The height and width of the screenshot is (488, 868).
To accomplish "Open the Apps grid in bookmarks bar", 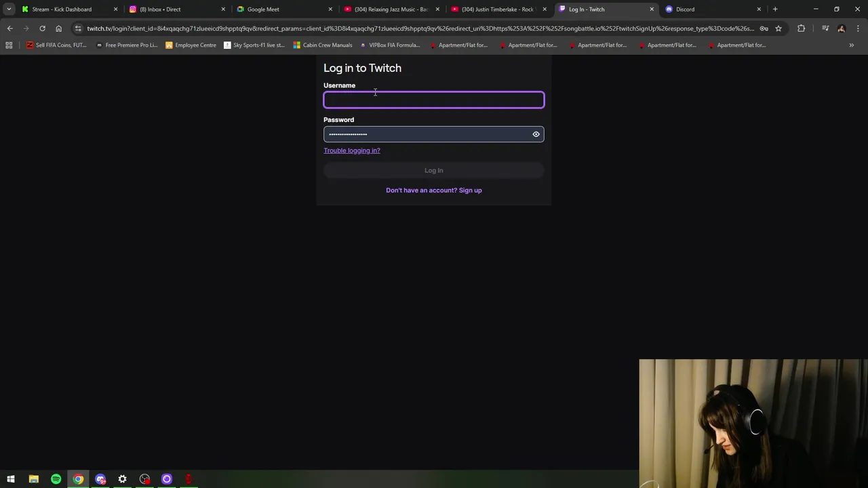I will point(9,45).
